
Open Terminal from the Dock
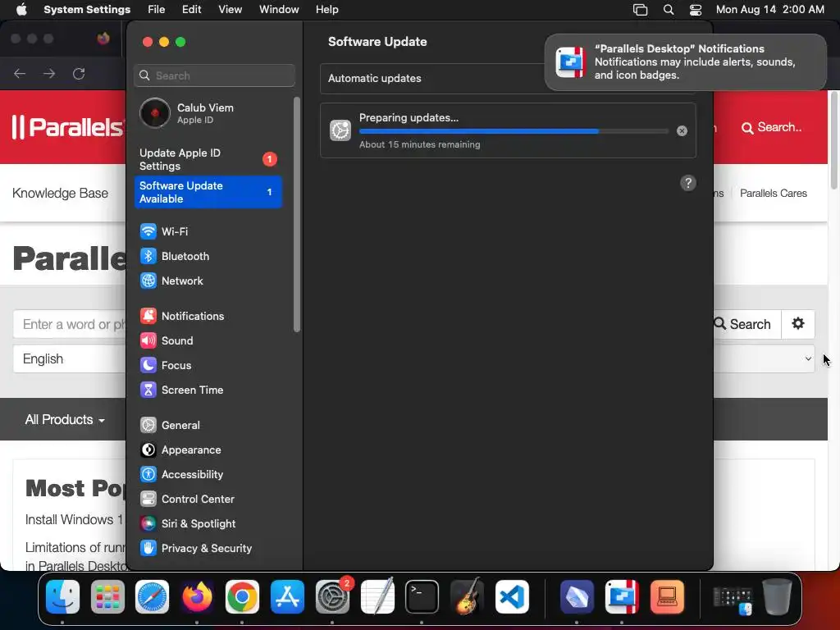click(422, 597)
